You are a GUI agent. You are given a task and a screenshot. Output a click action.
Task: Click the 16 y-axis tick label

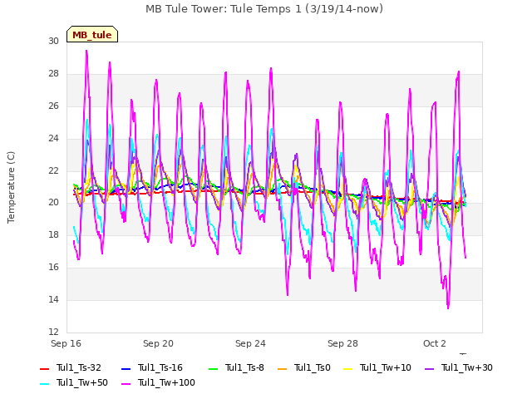pyautogui.click(x=53, y=268)
